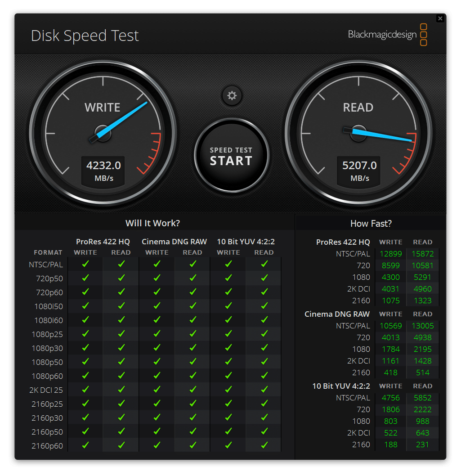Image resolution: width=461 pixels, height=476 pixels.
Task: Click 10 Bit YUV read checkmark for 2160p60
Action: 264,445
